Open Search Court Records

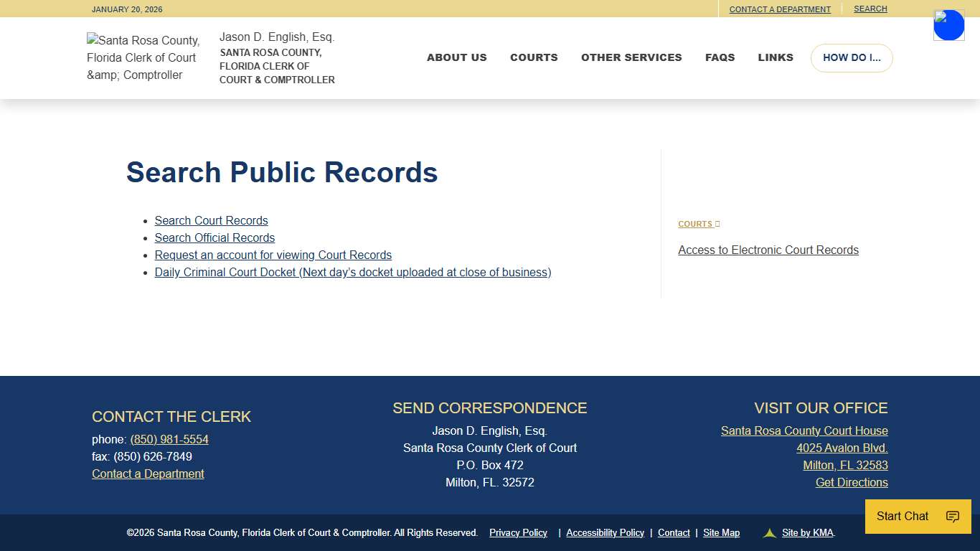(211, 220)
